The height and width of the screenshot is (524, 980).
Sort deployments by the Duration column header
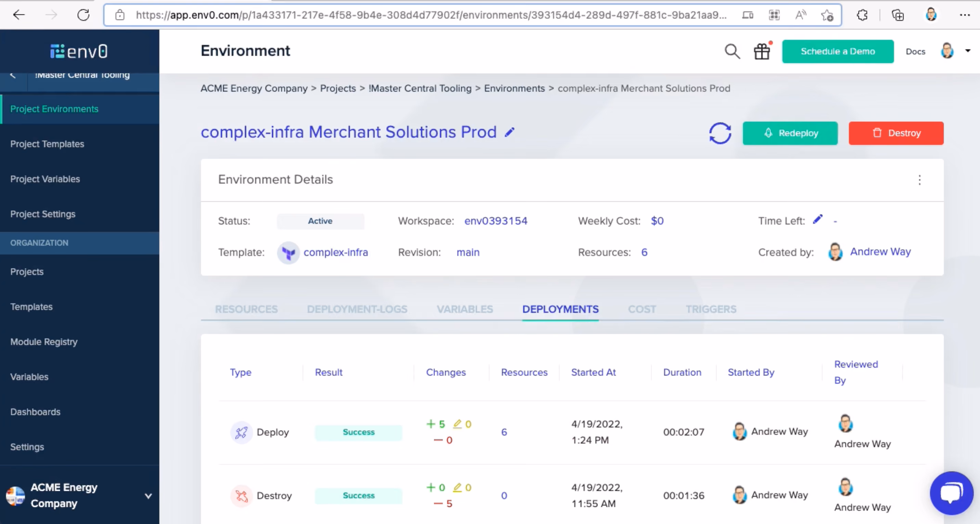(682, 372)
